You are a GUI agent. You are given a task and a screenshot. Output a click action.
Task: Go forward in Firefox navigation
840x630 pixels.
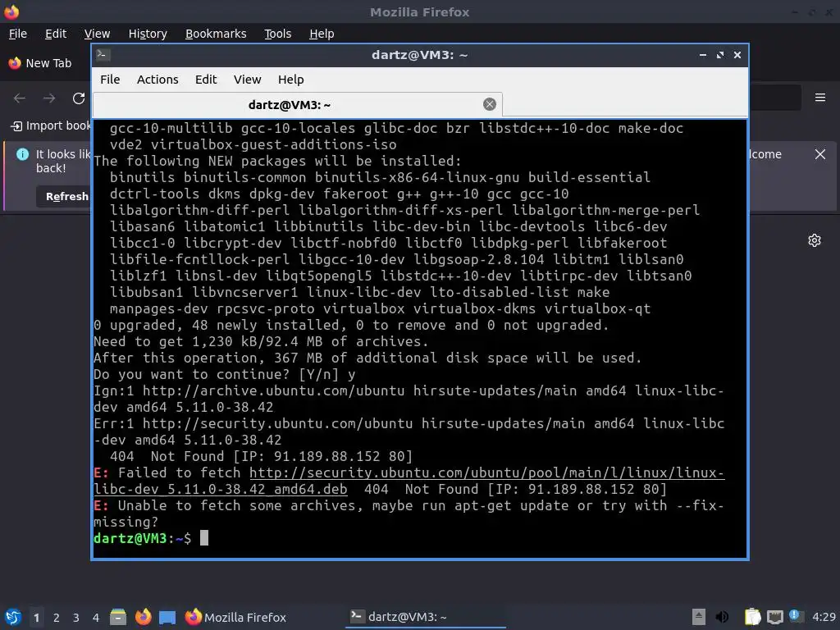[x=49, y=98]
